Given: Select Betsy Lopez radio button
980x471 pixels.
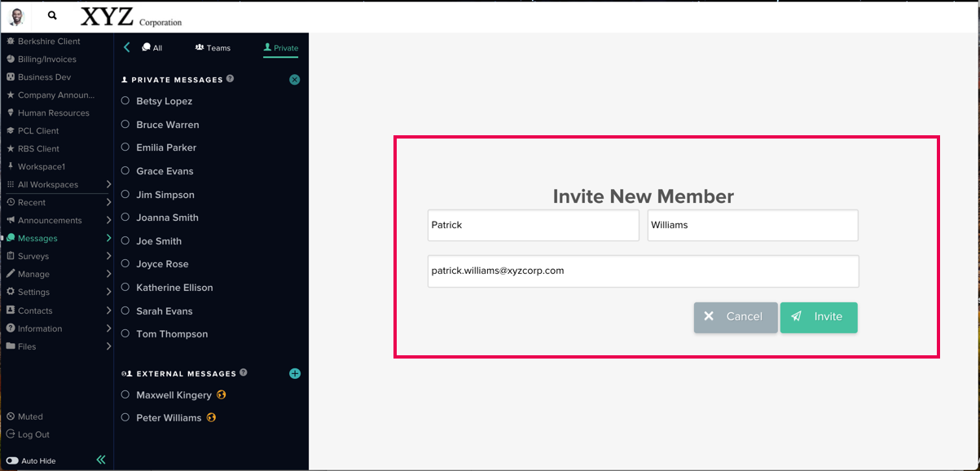Looking at the screenshot, I should tap(125, 101).
